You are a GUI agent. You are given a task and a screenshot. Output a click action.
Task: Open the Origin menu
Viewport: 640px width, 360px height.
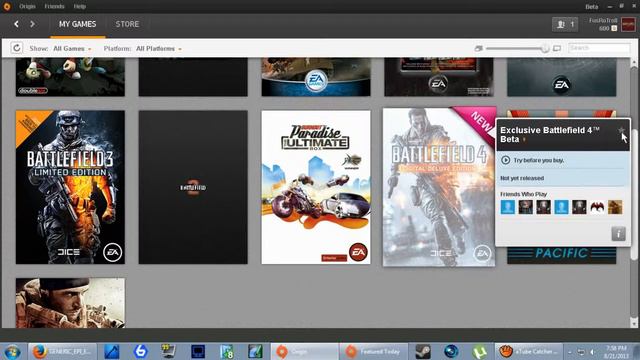coord(27,7)
